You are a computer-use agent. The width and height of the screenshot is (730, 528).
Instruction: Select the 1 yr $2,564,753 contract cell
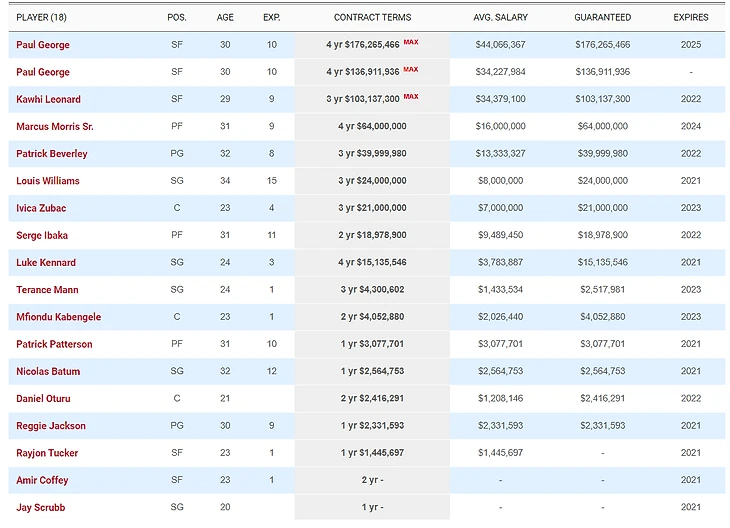click(x=372, y=372)
